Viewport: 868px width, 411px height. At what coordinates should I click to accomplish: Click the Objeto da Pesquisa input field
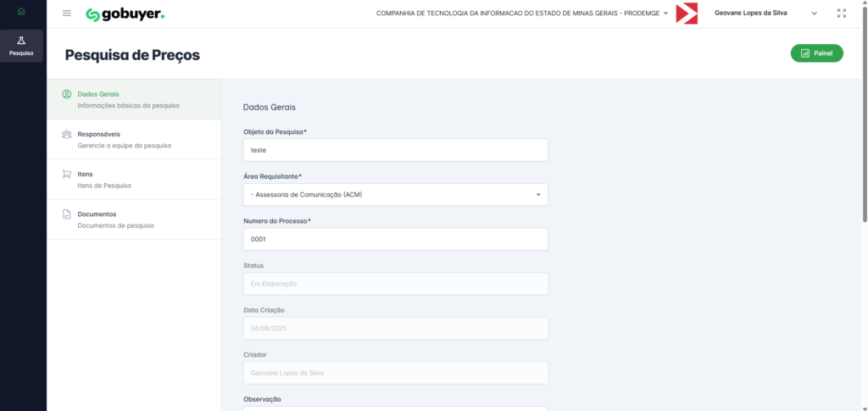(x=395, y=150)
